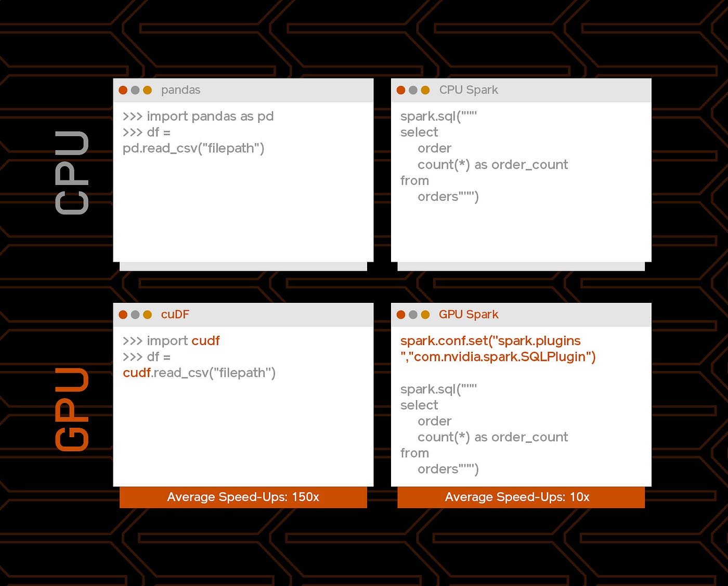The height and width of the screenshot is (586, 728).
Task: Click 'spark.sql("""' in the GPU Spark window
Action: tap(438, 389)
